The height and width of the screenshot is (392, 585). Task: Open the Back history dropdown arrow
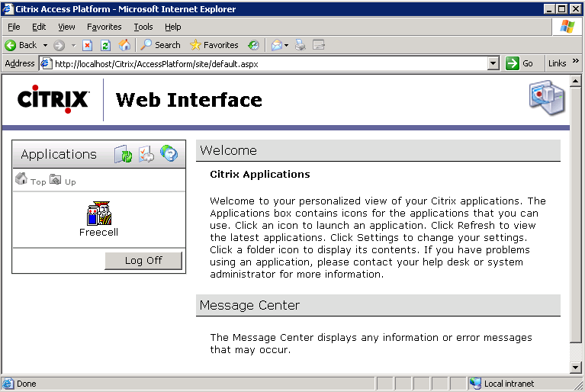point(45,46)
